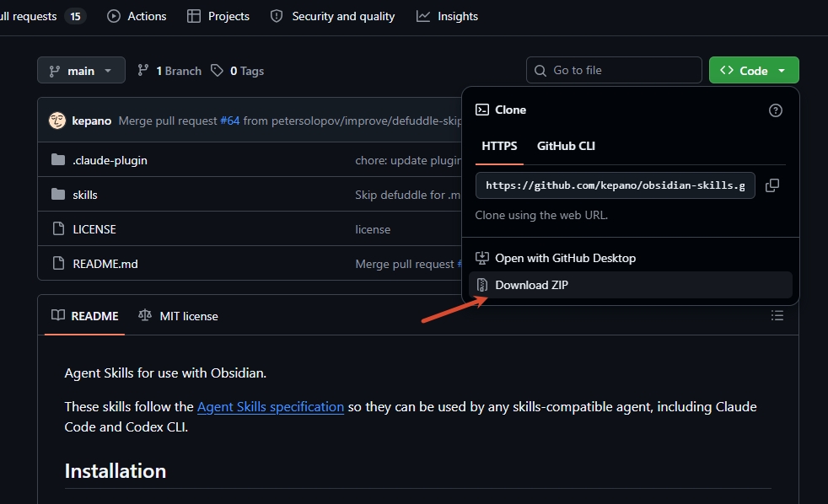Copy the clone URL to clipboard
Screen dimensions: 828x504
(772, 185)
